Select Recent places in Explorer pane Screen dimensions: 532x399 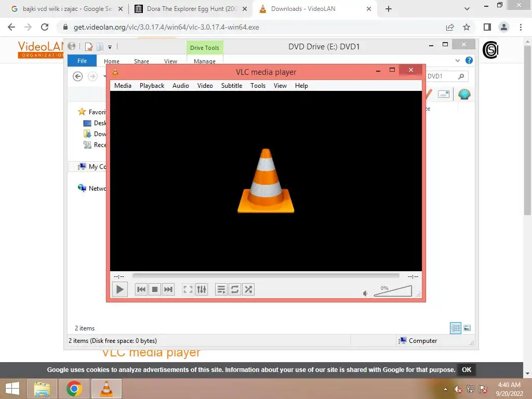click(95, 144)
